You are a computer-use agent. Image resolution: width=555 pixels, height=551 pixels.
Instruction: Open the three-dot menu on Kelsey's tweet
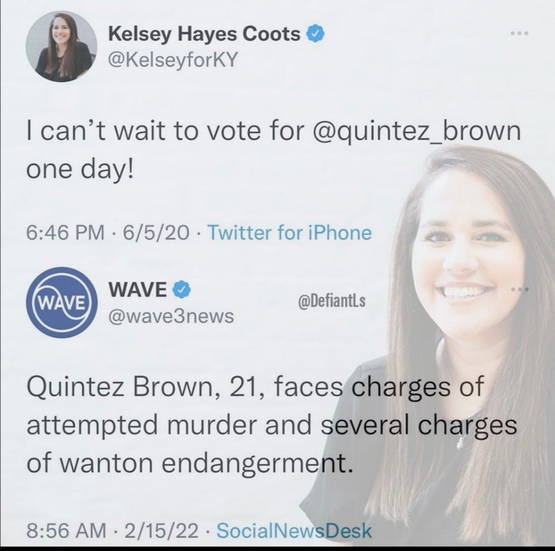[x=520, y=33]
